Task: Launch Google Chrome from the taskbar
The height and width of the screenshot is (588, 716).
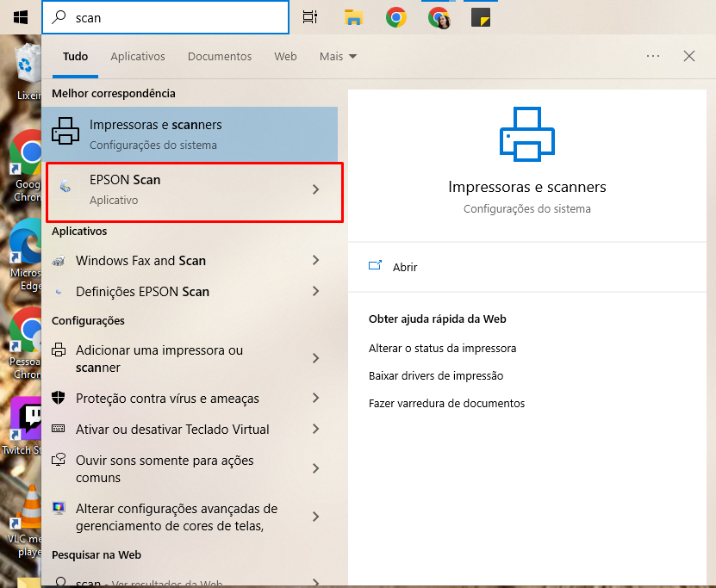Action: click(x=396, y=17)
